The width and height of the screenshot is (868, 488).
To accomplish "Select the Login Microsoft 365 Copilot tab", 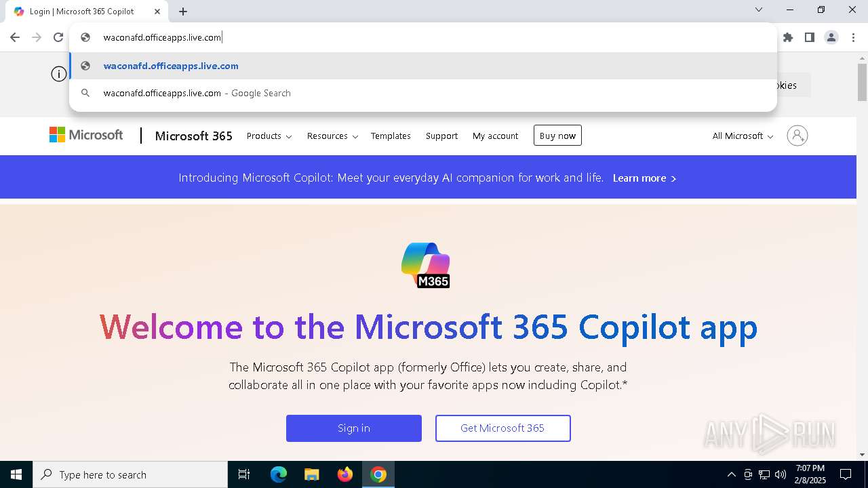I will [x=87, y=12].
